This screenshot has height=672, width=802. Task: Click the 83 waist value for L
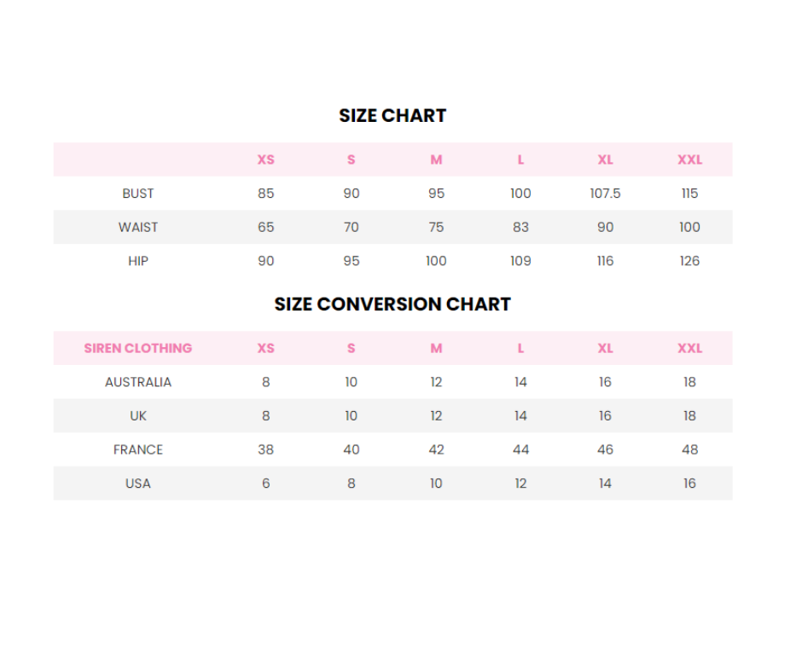pyautogui.click(x=520, y=227)
